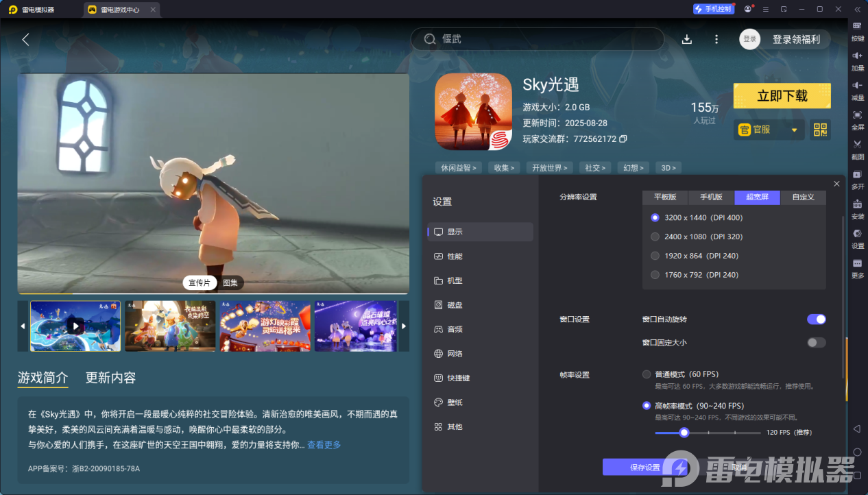This screenshot has width=868, height=495.
Task: Close the 设置 settings dialog
Action: click(x=836, y=184)
